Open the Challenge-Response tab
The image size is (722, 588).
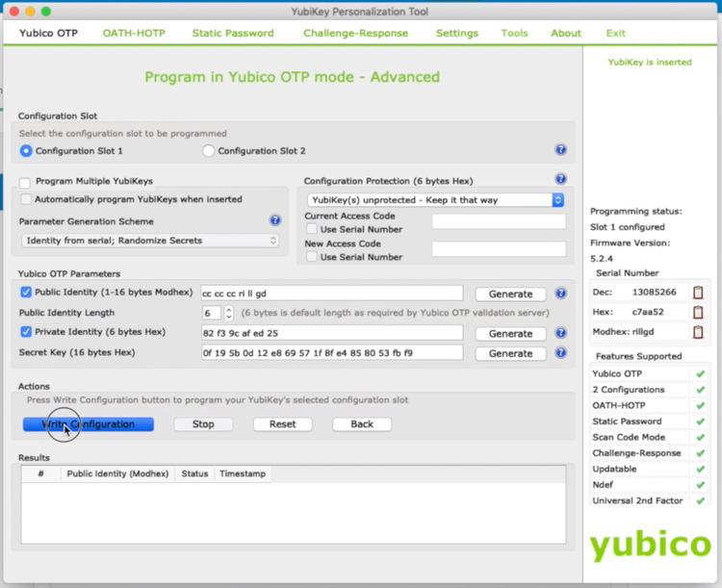356,33
